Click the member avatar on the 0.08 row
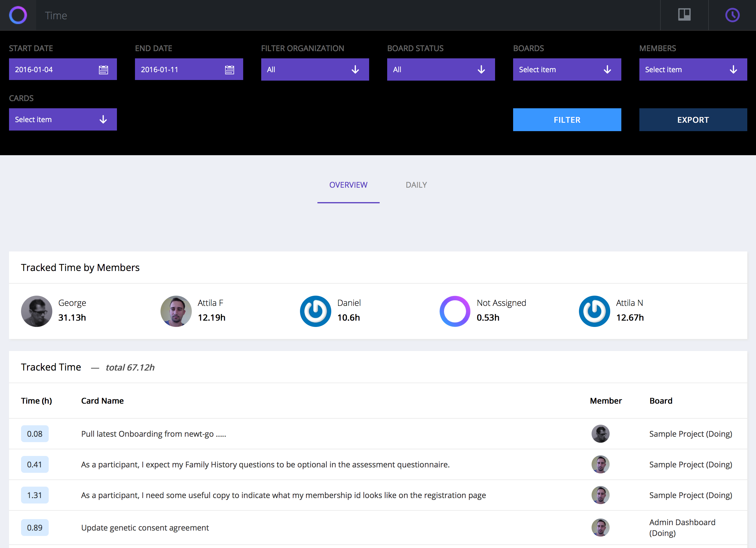Viewport: 756px width, 548px height. 600,434
